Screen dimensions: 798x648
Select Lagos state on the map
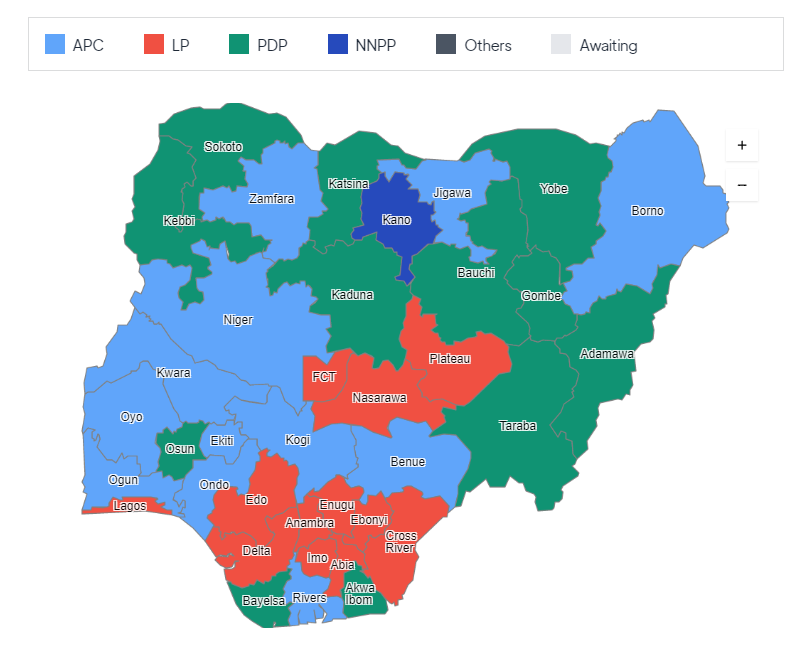click(x=129, y=505)
